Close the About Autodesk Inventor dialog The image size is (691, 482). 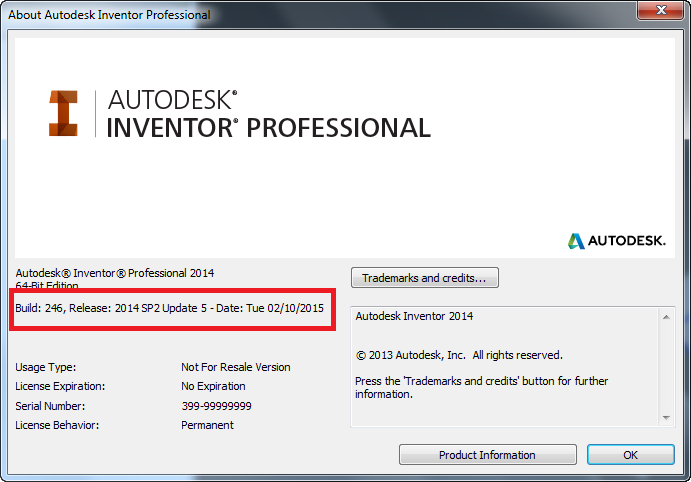click(661, 10)
